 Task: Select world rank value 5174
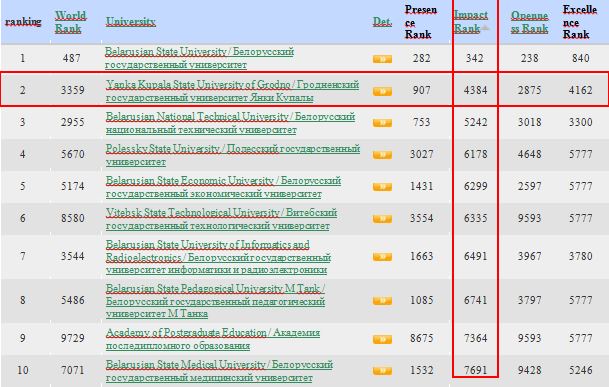click(x=73, y=186)
